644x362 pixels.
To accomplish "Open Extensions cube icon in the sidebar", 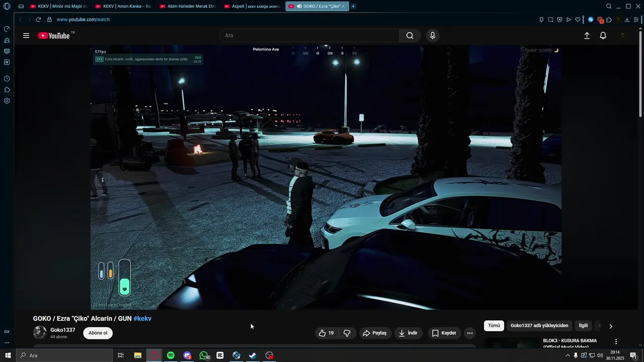I will click(7, 90).
